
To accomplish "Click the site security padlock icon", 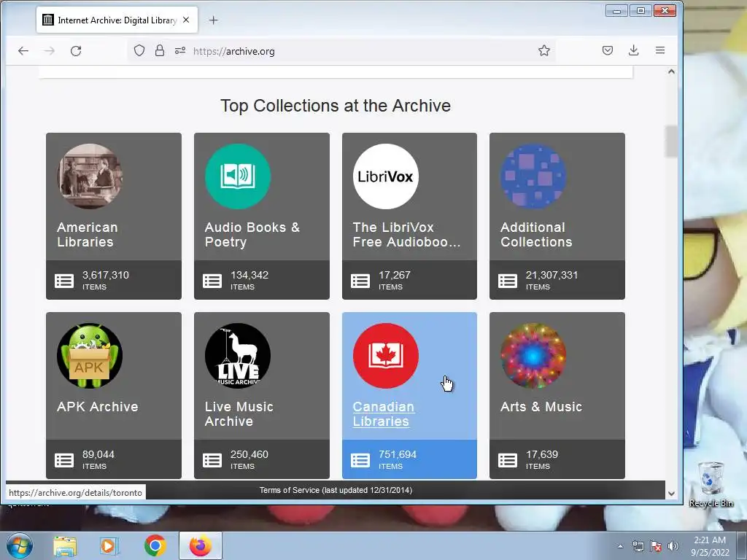I will pos(160,50).
